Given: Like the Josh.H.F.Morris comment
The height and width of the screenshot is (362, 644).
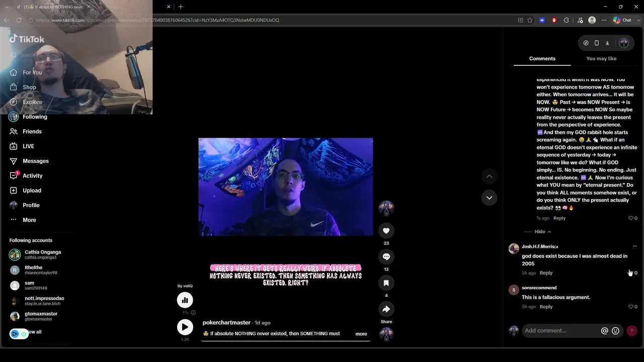Looking at the screenshot, I should (x=631, y=273).
